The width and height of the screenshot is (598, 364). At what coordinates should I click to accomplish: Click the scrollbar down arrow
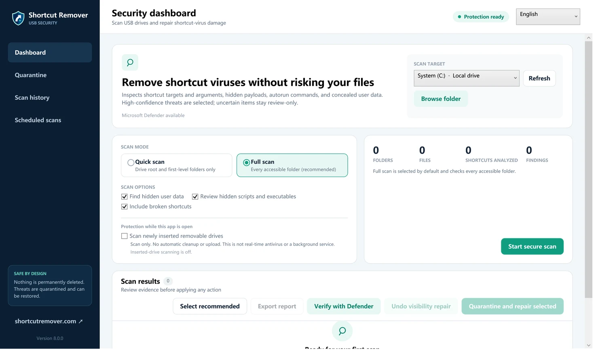click(589, 345)
